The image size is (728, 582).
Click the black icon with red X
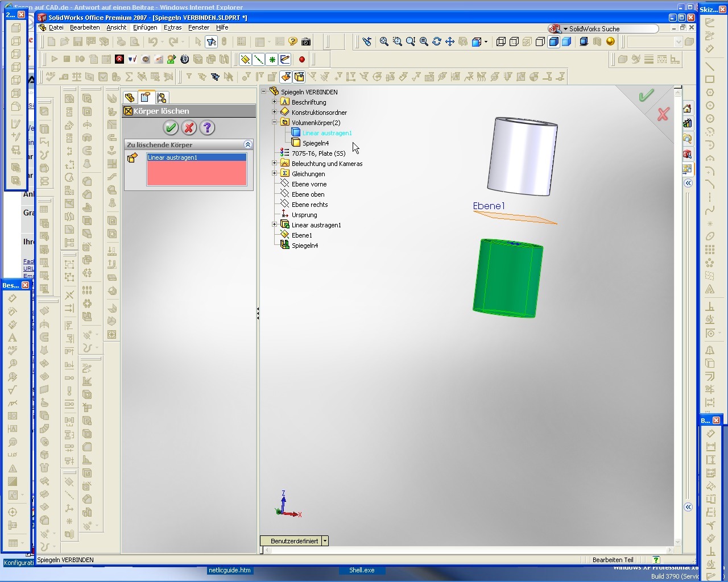[119, 59]
